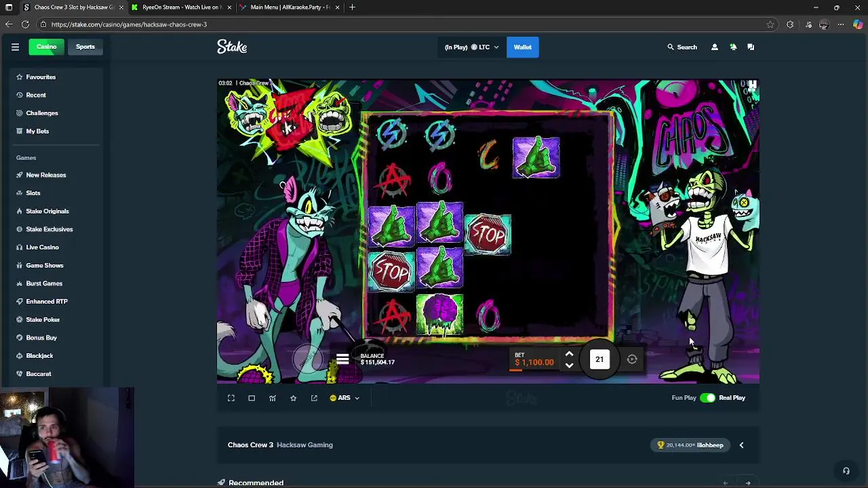Click the Live Casino sidebar icon
This screenshot has width=868, height=488.
point(20,247)
